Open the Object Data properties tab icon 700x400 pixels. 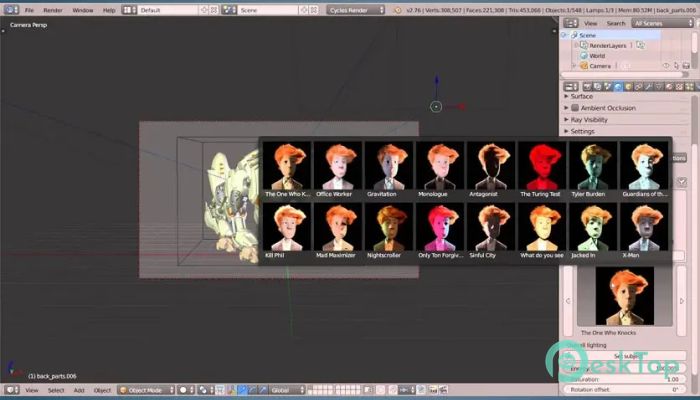tap(659, 87)
